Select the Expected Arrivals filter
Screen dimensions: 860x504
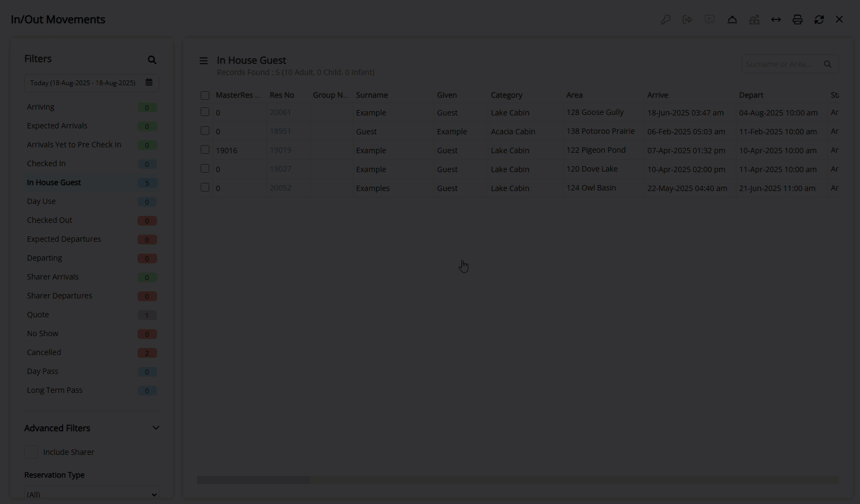point(92,126)
